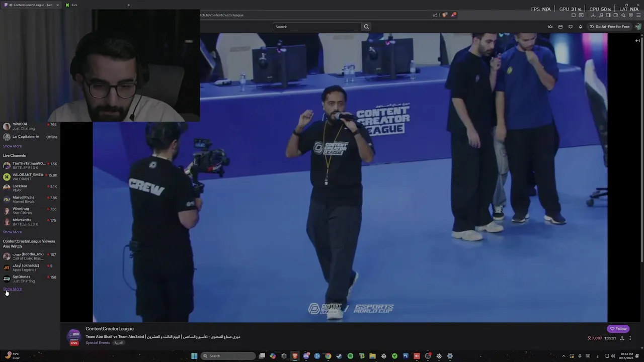This screenshot has height=362, width=644.
Task: Switch to the ContentCreatorLeague Twitch tab
Action: 30,5
